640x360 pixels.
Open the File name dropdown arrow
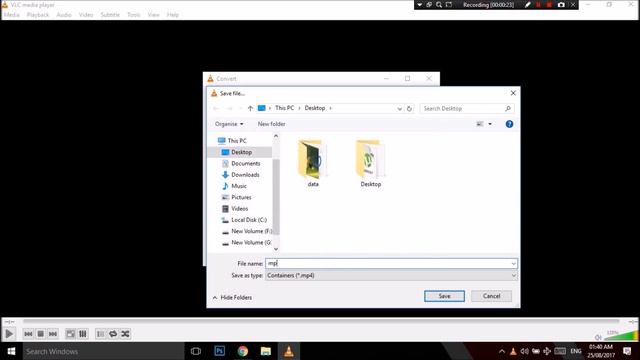coord(513,264)
